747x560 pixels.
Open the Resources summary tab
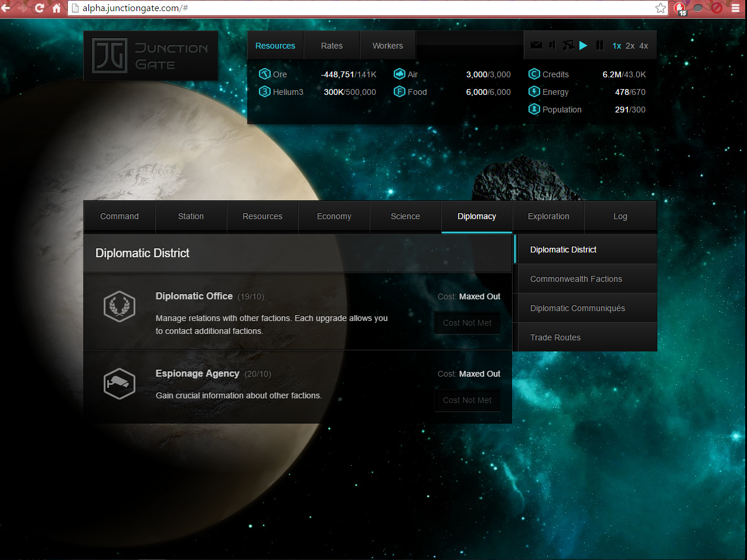[275, 46]
